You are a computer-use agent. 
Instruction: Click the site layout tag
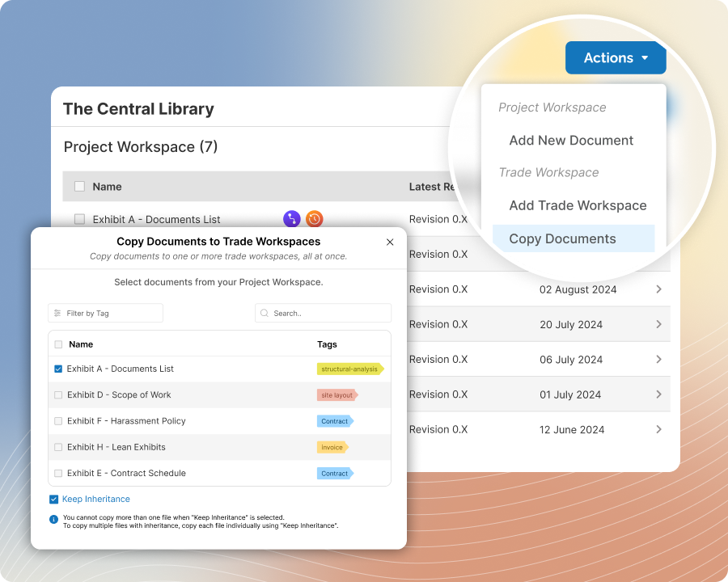pos(337,395)
